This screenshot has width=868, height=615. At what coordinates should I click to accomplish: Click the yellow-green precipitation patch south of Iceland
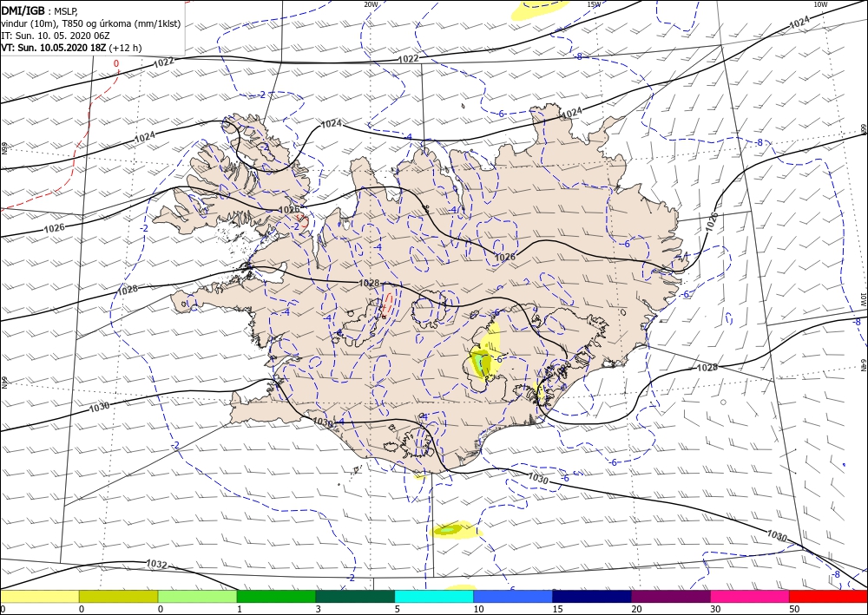pyautogui.click(x=449, y=530)
